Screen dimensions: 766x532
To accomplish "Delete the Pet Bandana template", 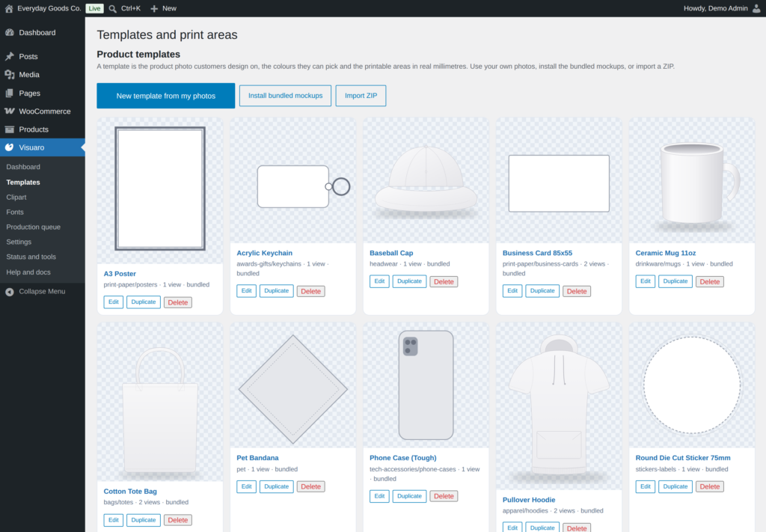I will [x=310, y=486].
